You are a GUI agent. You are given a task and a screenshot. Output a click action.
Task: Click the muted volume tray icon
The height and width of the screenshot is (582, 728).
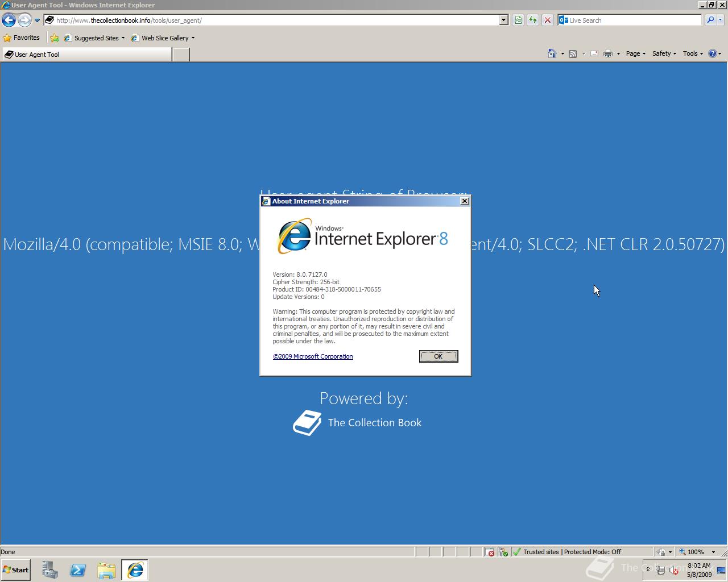point(674,570)
